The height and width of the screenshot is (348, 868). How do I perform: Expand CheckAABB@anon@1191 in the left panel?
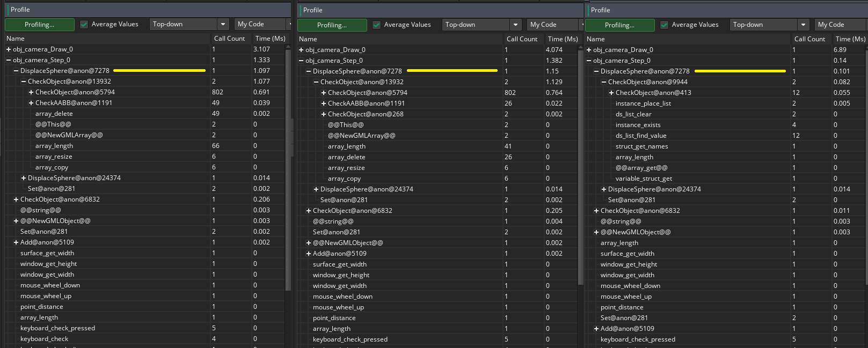pos(31,103)
